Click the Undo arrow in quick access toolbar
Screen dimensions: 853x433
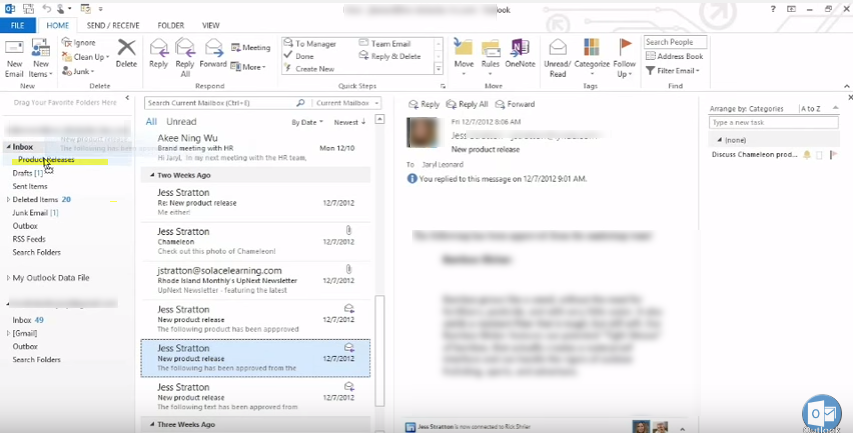47,9
